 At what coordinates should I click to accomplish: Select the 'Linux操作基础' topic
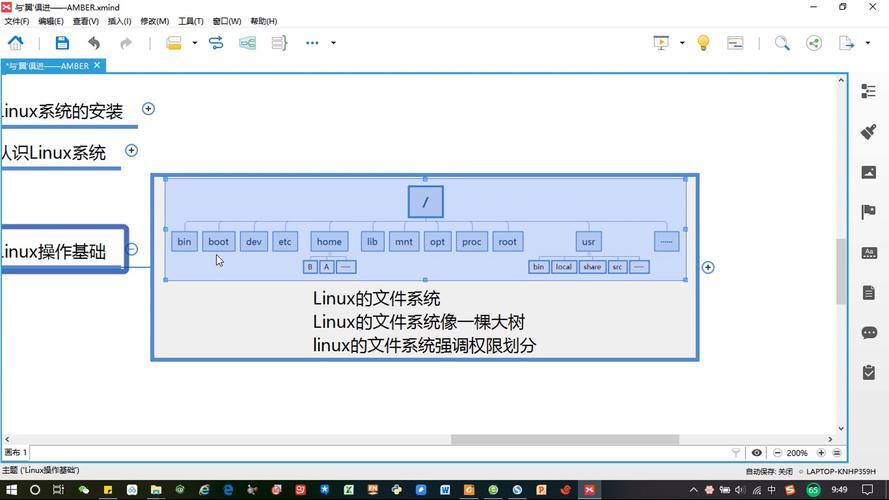(64, 250)
